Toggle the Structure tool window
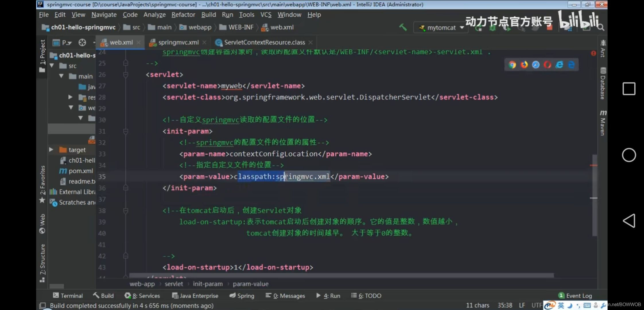 pyautogui.click(x=42, y=258)
